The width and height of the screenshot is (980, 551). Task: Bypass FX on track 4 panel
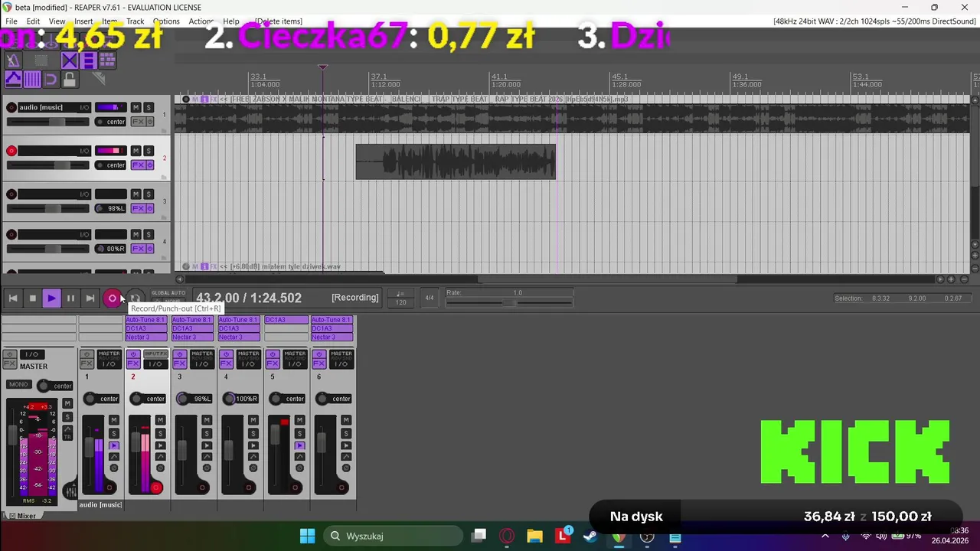[x=149, y=249]
